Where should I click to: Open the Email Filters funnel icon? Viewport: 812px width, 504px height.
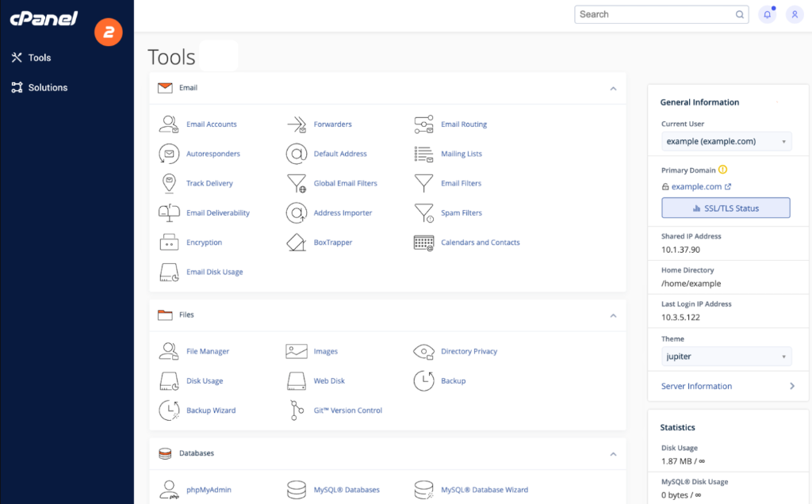423,183
